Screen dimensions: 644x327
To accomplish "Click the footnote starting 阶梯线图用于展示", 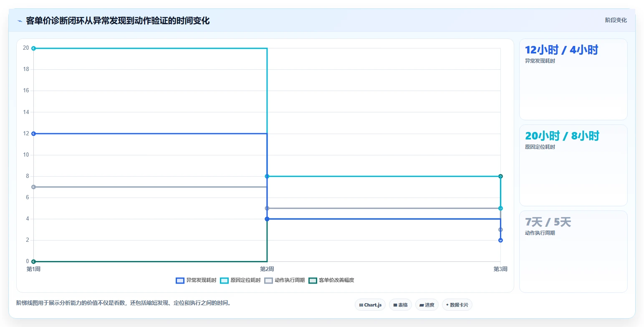I will 124,303.
